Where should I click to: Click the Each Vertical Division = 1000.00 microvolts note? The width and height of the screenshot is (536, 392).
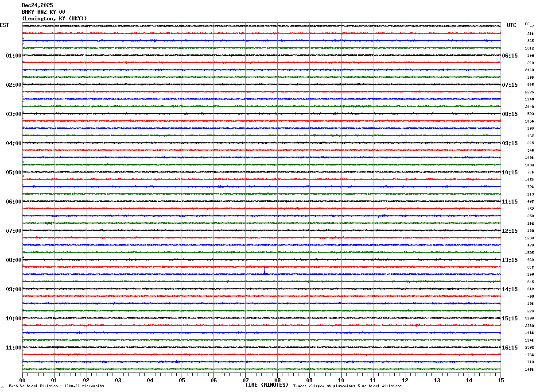(56, 386)
